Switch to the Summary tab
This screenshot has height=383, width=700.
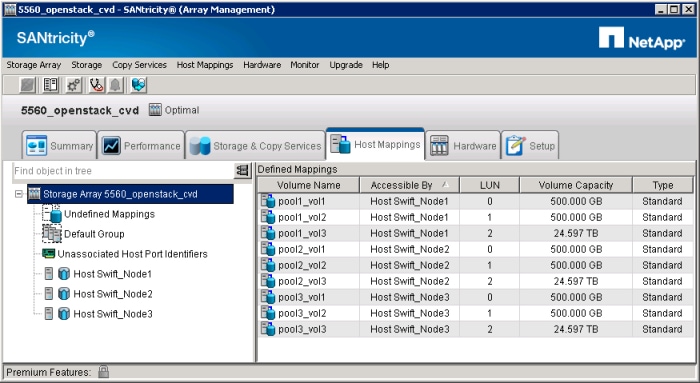59,146
